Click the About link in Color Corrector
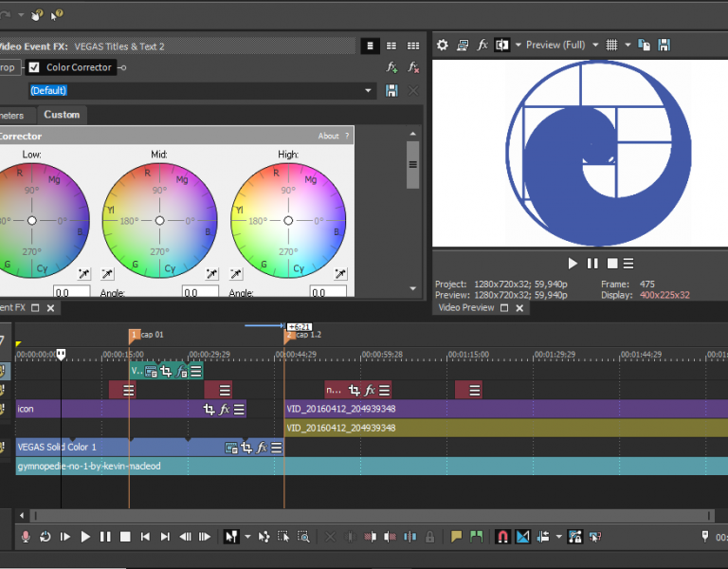Viewport: 728px width, 569px height. (328, 136)
